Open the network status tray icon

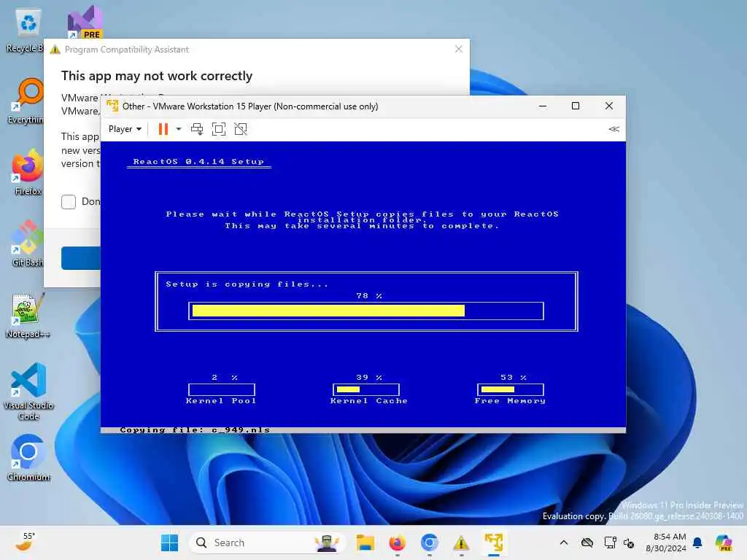coord(610,542)
